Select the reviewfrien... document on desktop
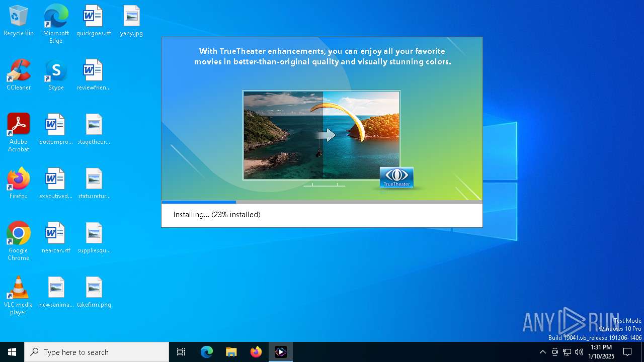The width and height of the screenshot is (644, 362). tap(94, 75)
